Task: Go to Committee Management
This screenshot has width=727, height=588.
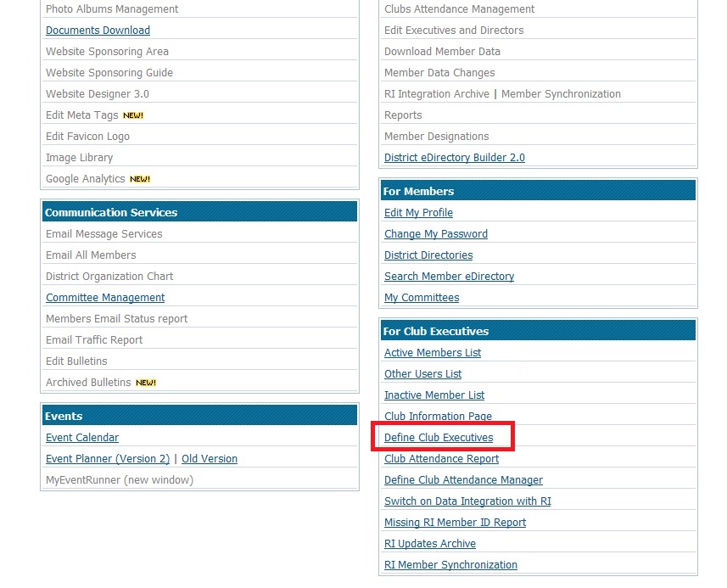Action: [x=105, y=298]
